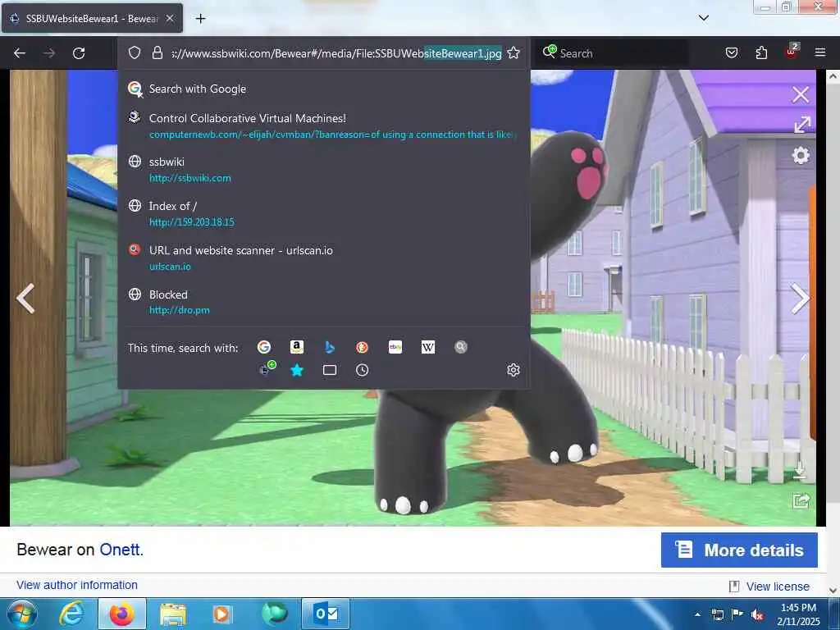This screenshot has width=840, height=630.
Task: Share or embed this file
Action: point(801,500)
